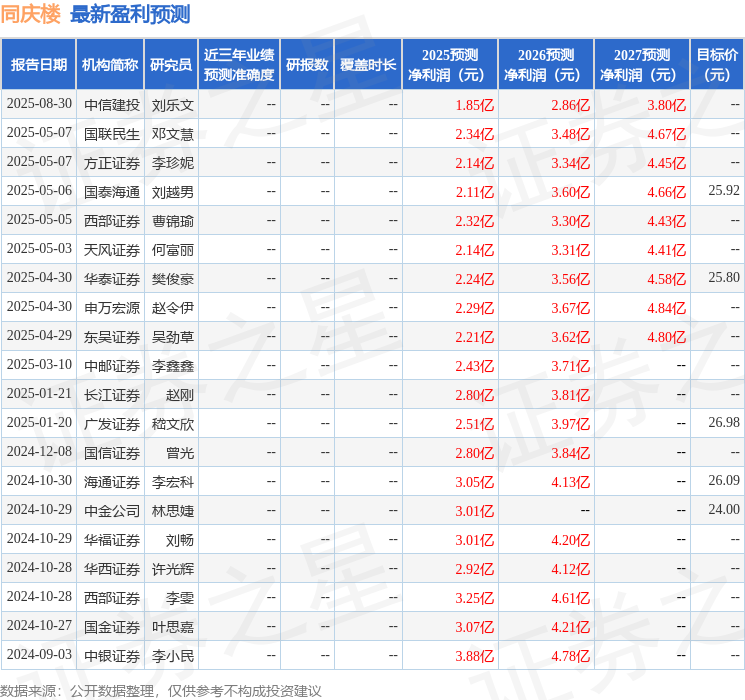The width and height of the screenshot is (745, 700).
Task: Select institution 海通证券
Action: pyautogui.click(x=112, y=482)
